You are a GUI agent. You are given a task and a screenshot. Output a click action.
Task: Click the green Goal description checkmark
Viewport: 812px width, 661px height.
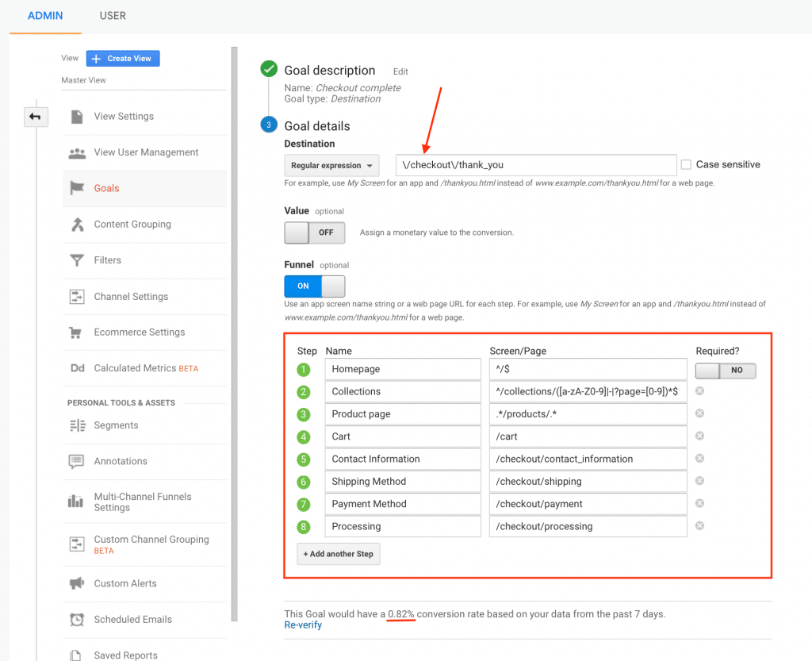point(269,69)
